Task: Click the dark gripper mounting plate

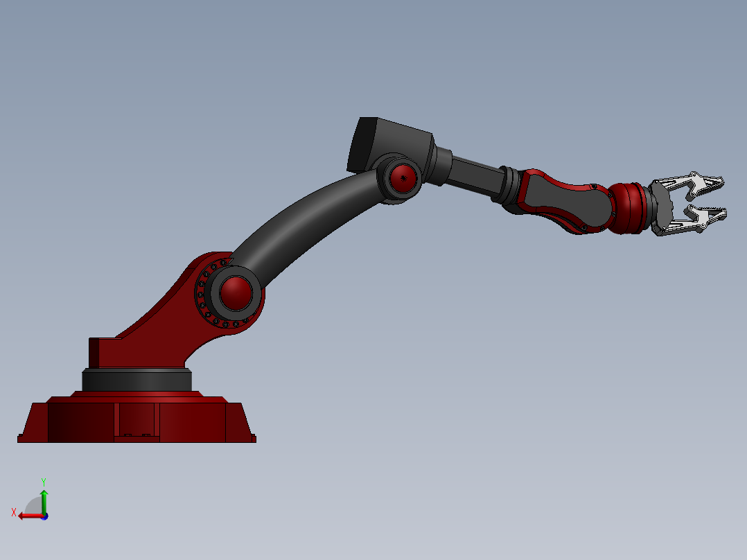Action: 663,203
